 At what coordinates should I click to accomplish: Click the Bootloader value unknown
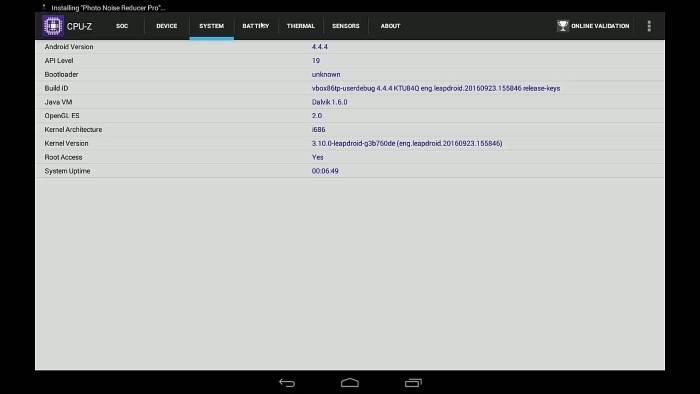[x=326, y=74]
